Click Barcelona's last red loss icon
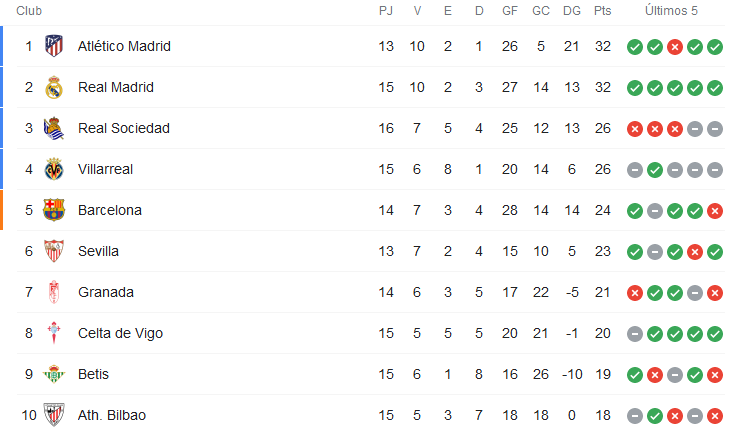734x430 pixels. (x=715, y=211)
